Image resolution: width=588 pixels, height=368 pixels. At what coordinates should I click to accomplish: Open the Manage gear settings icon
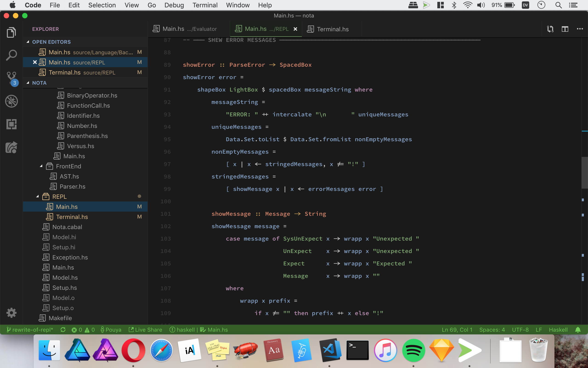[x=11, y=313]
